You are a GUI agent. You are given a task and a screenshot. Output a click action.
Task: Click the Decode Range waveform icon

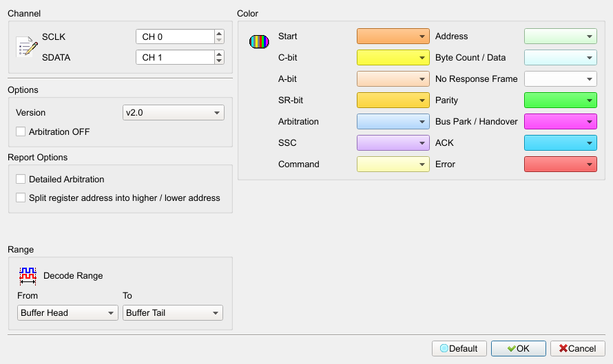28,276
